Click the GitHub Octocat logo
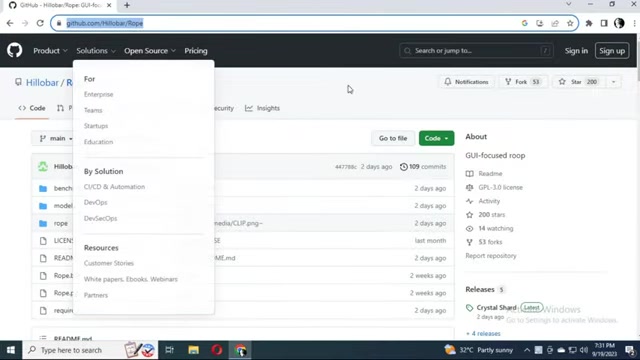This screenshot has height=360, width=640. pyautogui.click(x=14, y=51)
